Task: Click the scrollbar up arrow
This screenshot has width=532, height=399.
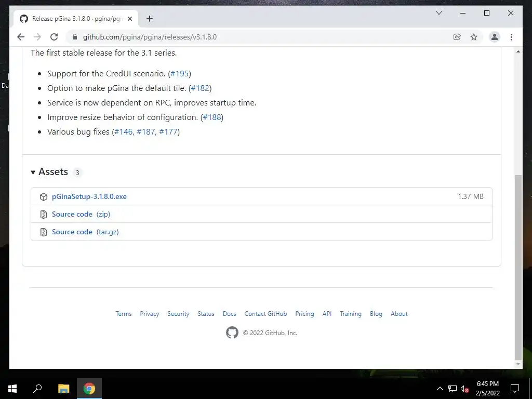Action: (x=518, y=51)
